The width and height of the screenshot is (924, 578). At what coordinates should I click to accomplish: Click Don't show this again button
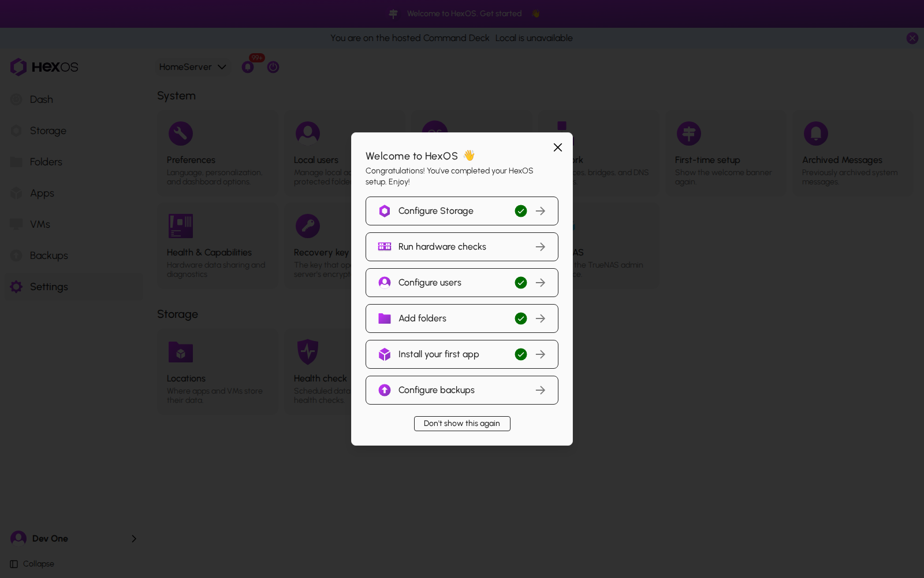coord(462,424)
